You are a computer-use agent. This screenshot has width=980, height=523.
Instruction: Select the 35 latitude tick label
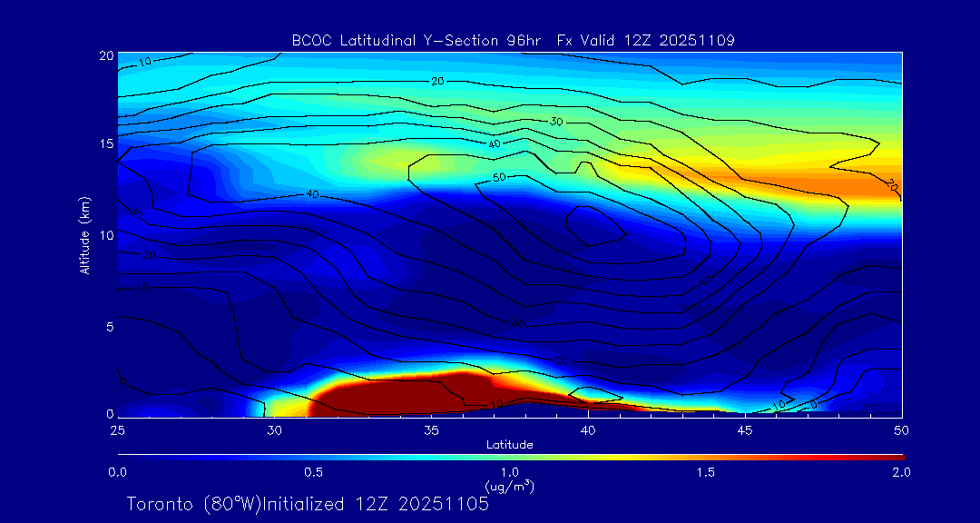tap(431, 429)
